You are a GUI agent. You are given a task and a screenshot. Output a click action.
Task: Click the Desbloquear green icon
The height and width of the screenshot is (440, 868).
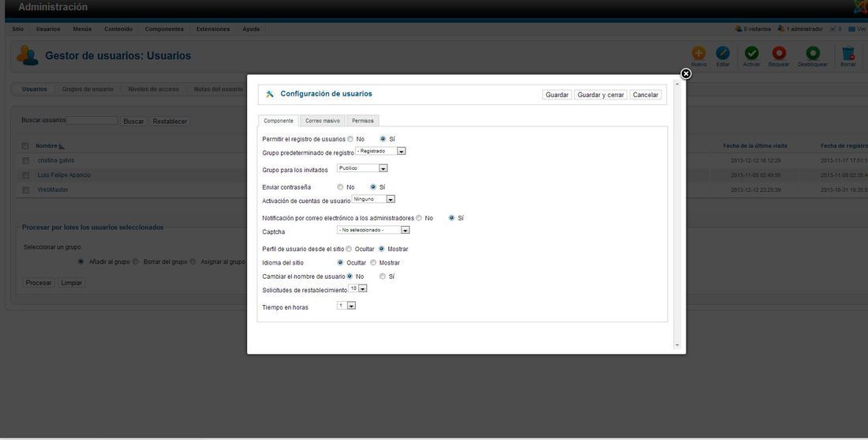point(813,53)
